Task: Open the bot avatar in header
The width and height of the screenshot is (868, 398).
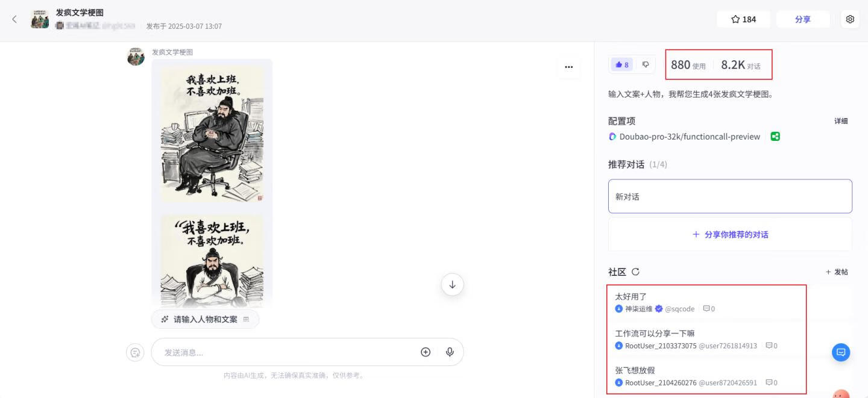Action: coord(40,19)
